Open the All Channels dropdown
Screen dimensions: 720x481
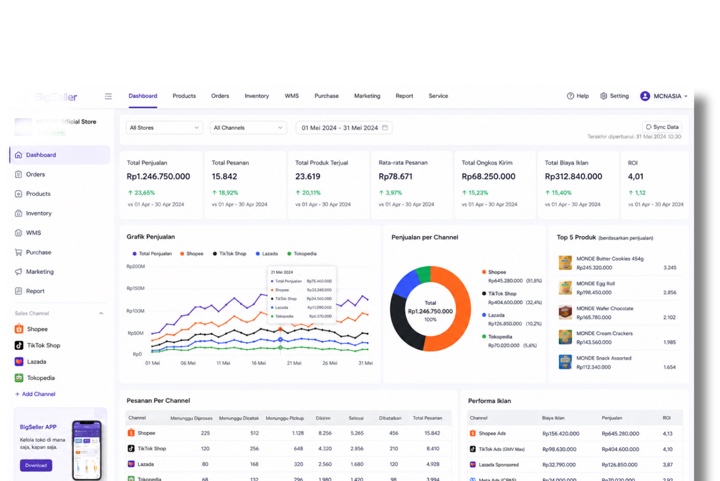248,128
